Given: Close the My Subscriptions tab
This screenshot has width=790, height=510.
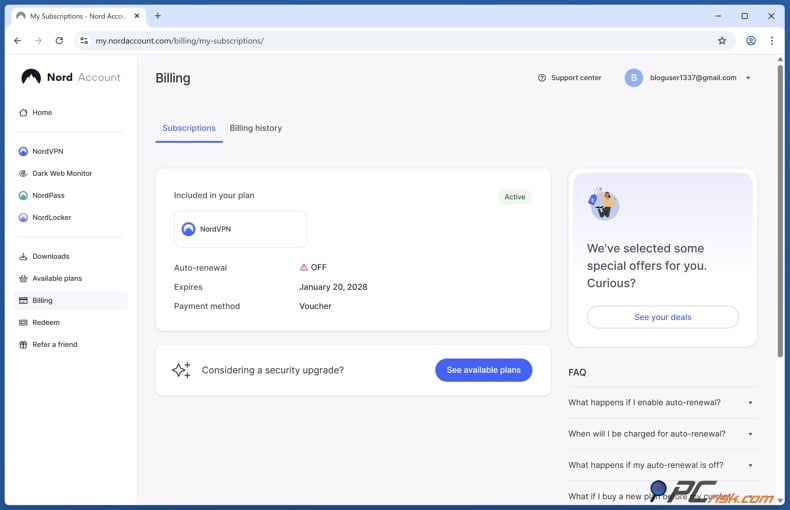Looking at the screenshot, I should (137, 16).
